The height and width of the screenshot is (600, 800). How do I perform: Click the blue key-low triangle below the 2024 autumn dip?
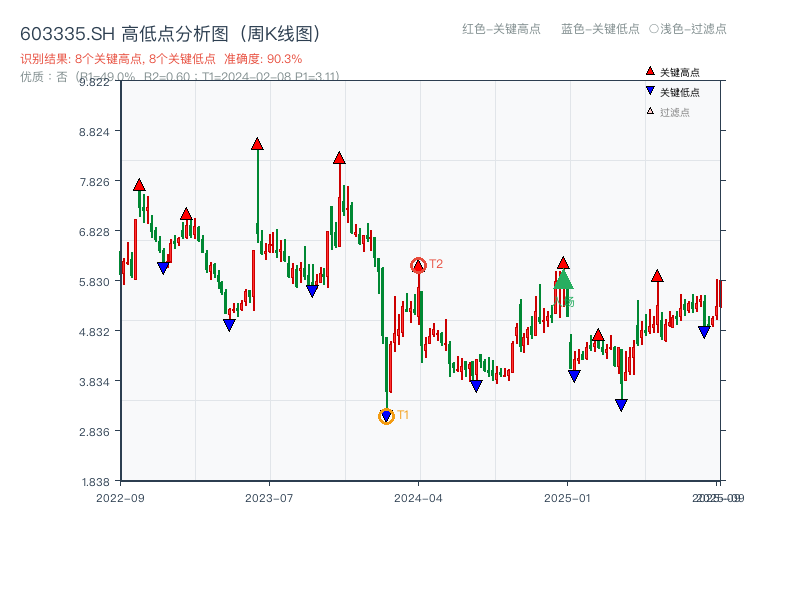[x=476, y=385]
